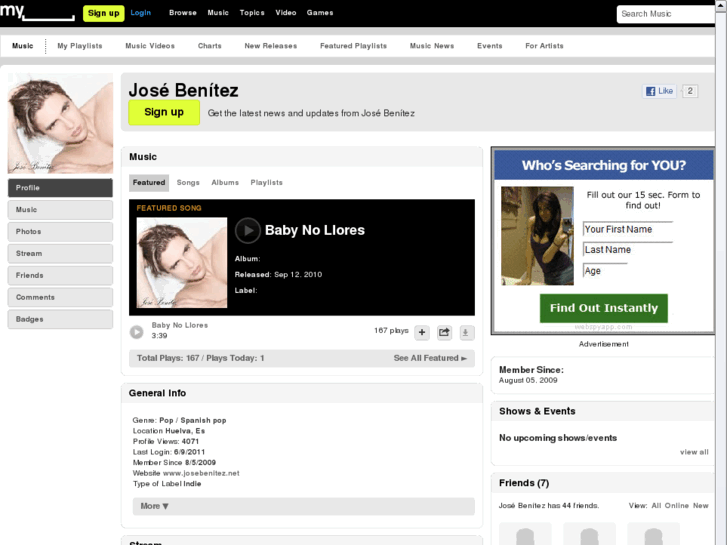
Task: View Online friends
Action: point(676,506)
